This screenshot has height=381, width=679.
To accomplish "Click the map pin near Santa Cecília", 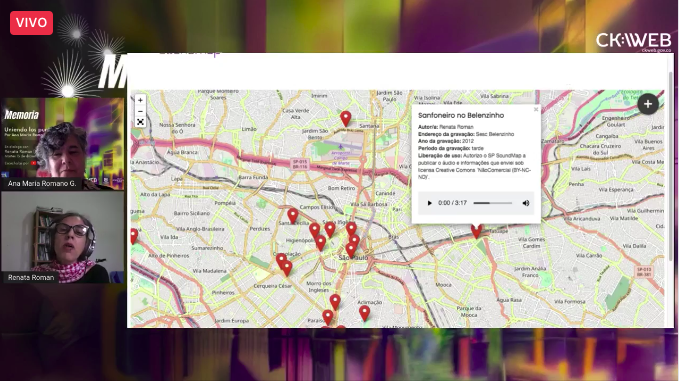I will [x=293, y=215].
